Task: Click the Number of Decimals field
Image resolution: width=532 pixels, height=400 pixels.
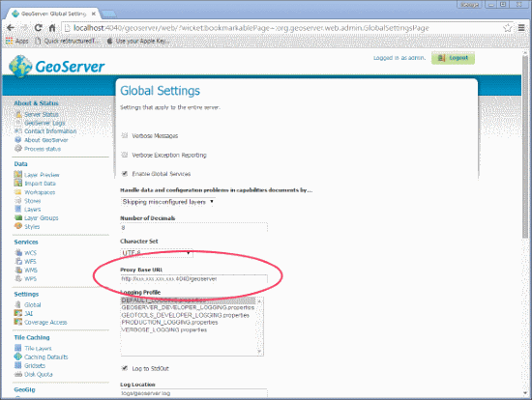Action: click(x=193, y=227)
